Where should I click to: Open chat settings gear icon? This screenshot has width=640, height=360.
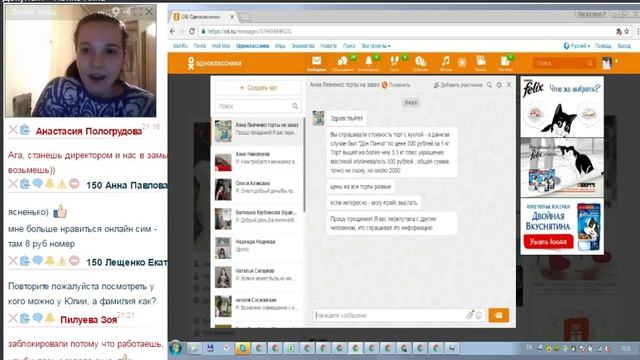click(499, 85)
